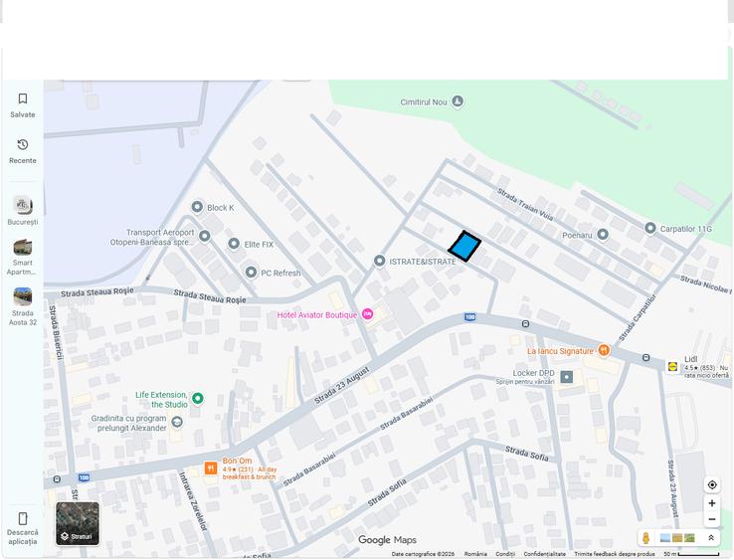
Task: Click the Lidl store logo marker
Action: point(673,367)
